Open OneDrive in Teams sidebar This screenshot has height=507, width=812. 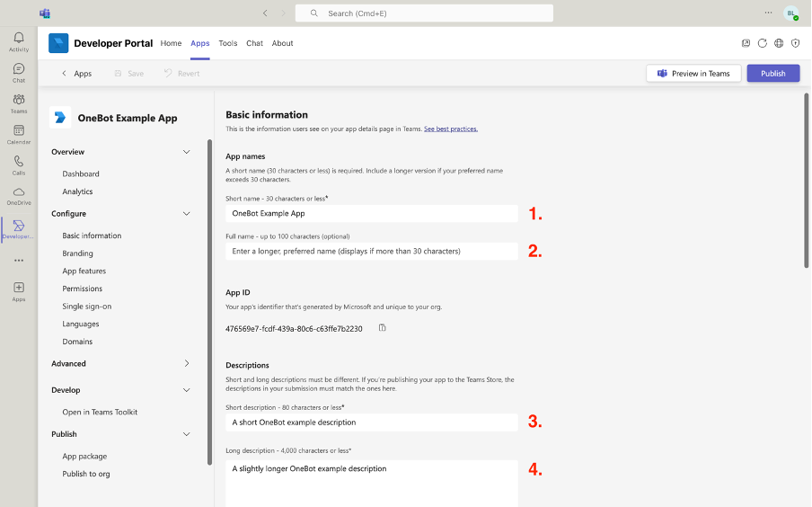19,196
